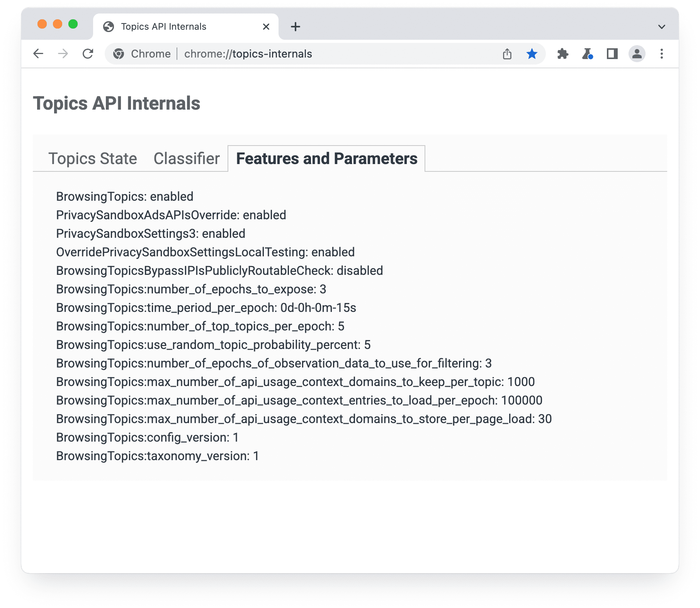
Task: Click the forward navigation arrow
Action: [63, 54]
